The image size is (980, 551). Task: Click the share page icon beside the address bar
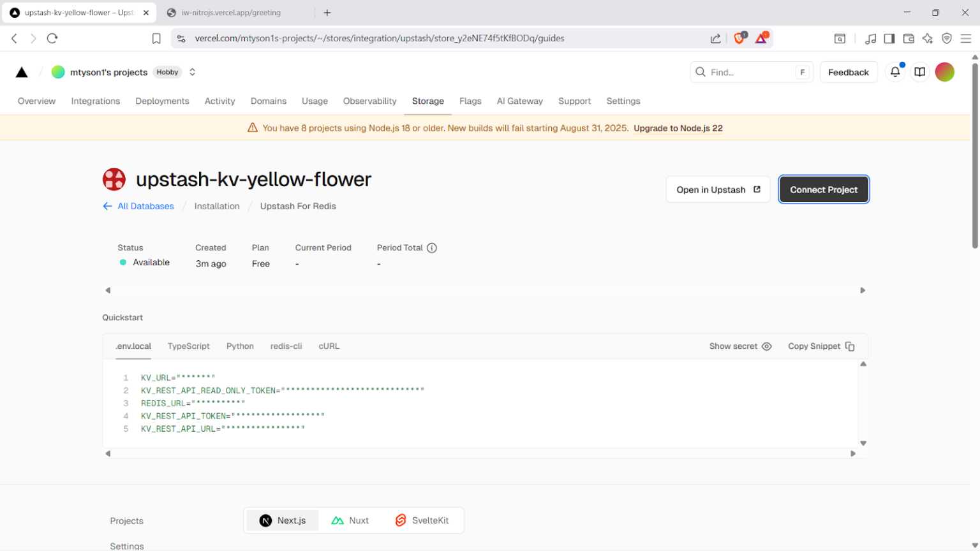click(x=715, y=38)
